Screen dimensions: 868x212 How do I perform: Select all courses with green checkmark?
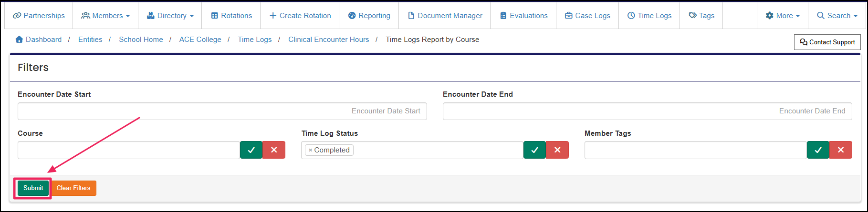tap(251, 150)
